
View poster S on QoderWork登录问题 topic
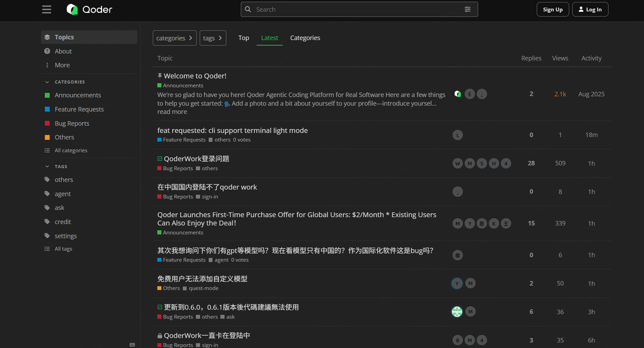coord(482,163)
